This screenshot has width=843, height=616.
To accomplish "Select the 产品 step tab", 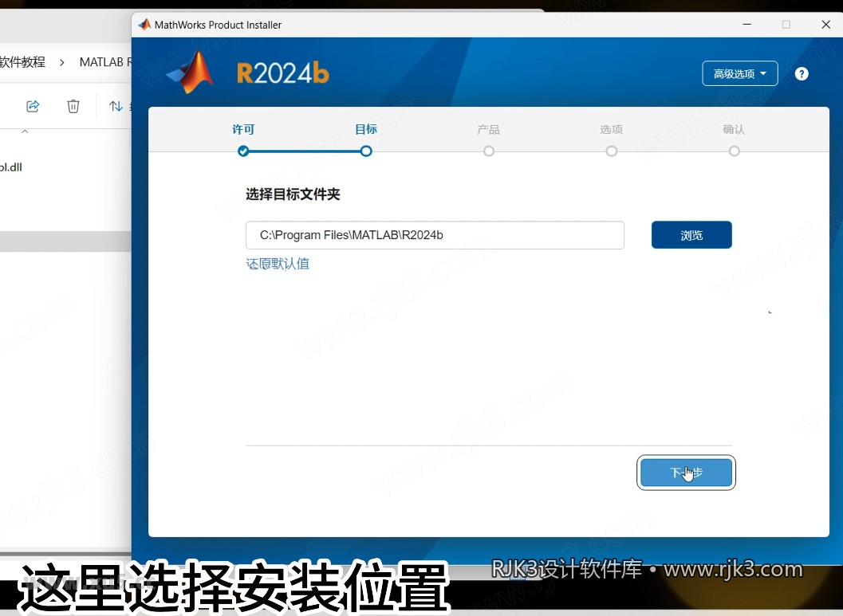I will pos(489,129).
